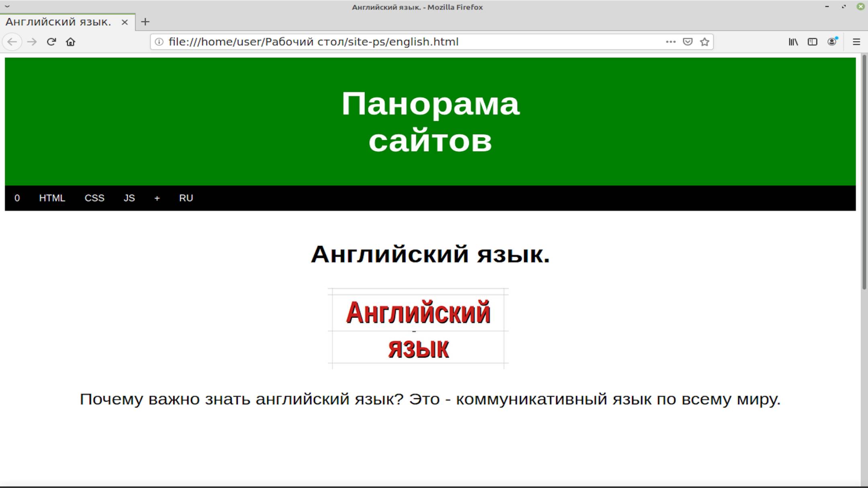This screenshot has width=868, height=488.
Task: Open a new tab with plus button
Action: click(145, 22)
